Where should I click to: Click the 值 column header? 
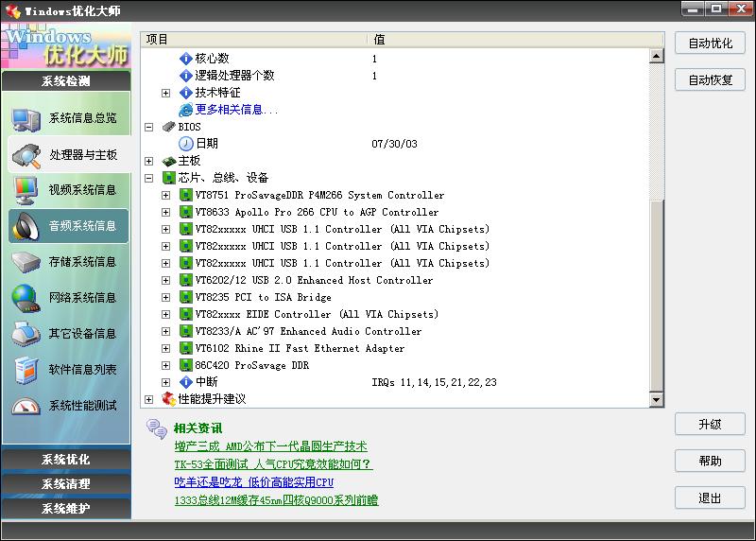tap(515, 40)
